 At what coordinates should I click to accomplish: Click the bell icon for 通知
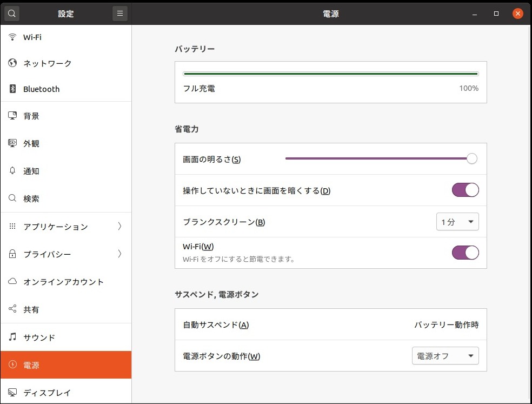click(x=13, y=171)
